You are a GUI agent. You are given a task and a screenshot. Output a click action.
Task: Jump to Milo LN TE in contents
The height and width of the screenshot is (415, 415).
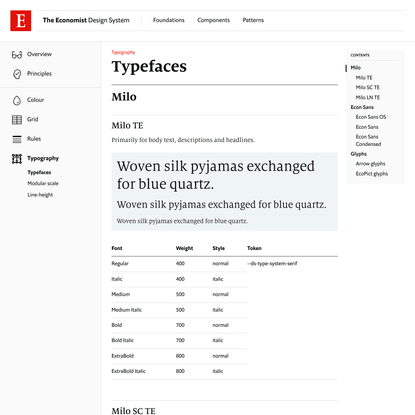(x=368, y=97)
